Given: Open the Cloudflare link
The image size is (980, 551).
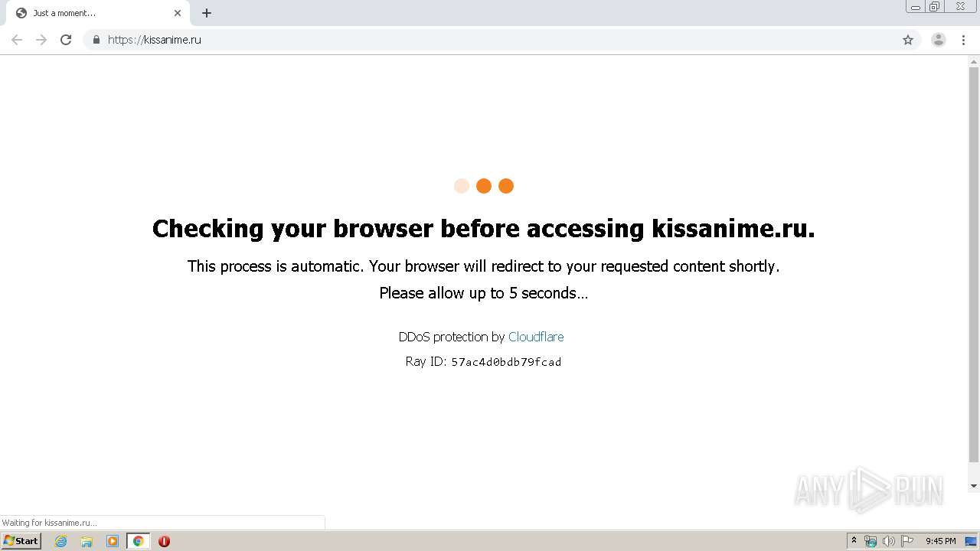Looking at the screenshot, I should pos(536,337).
